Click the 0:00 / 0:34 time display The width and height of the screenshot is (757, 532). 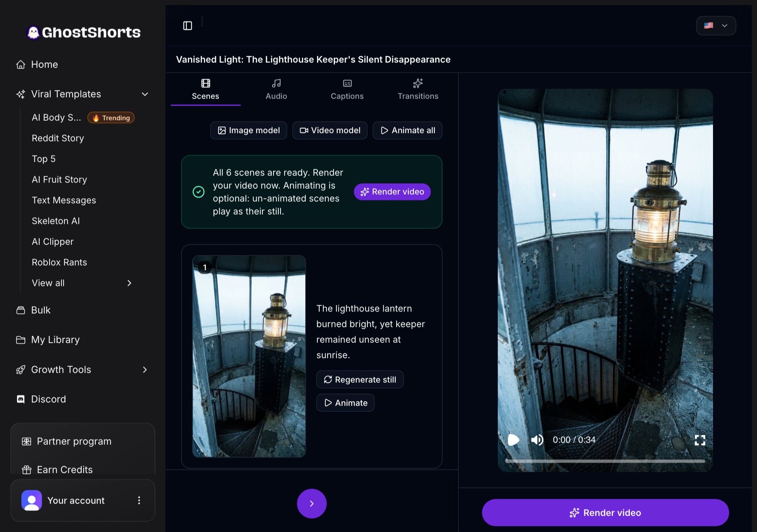tap(574, 440)
